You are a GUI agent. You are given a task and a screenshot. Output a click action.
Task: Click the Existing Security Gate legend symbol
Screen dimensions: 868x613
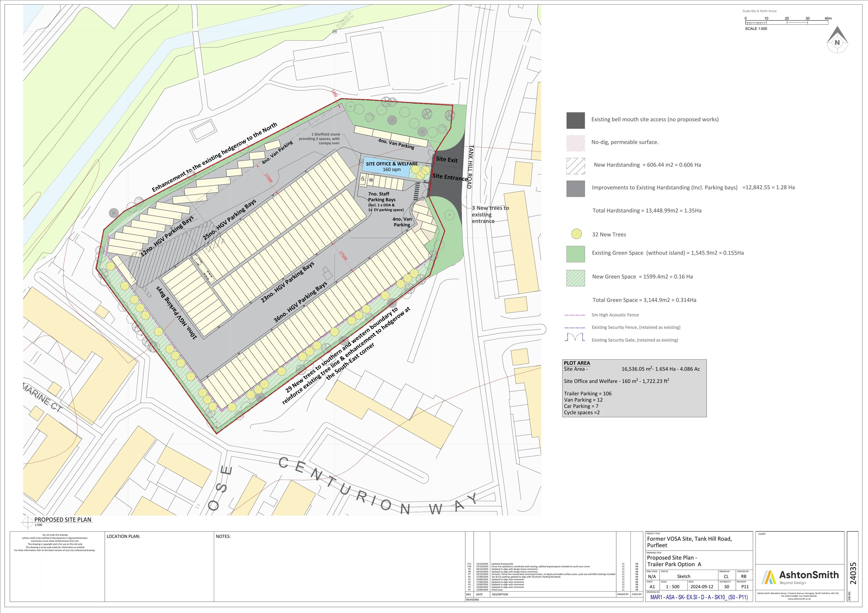coord(575,338)
